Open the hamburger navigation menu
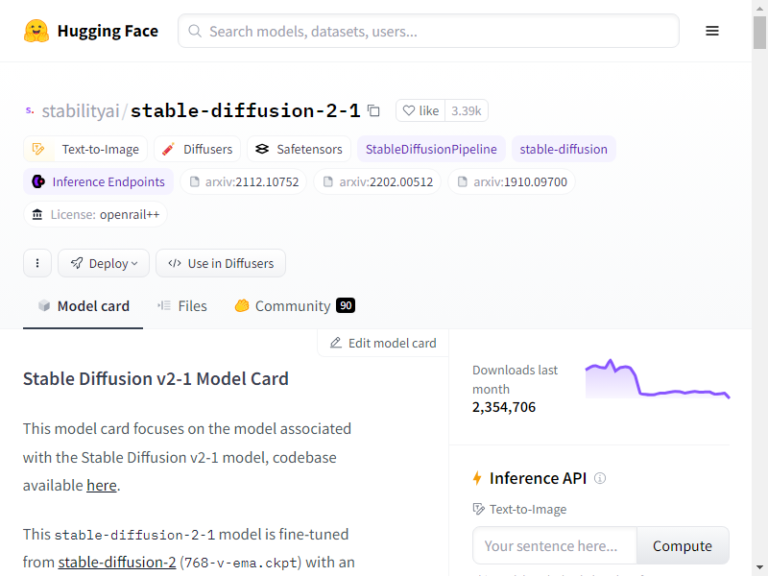The height and width of the screenshot is (576, 768). pos(712,31)
